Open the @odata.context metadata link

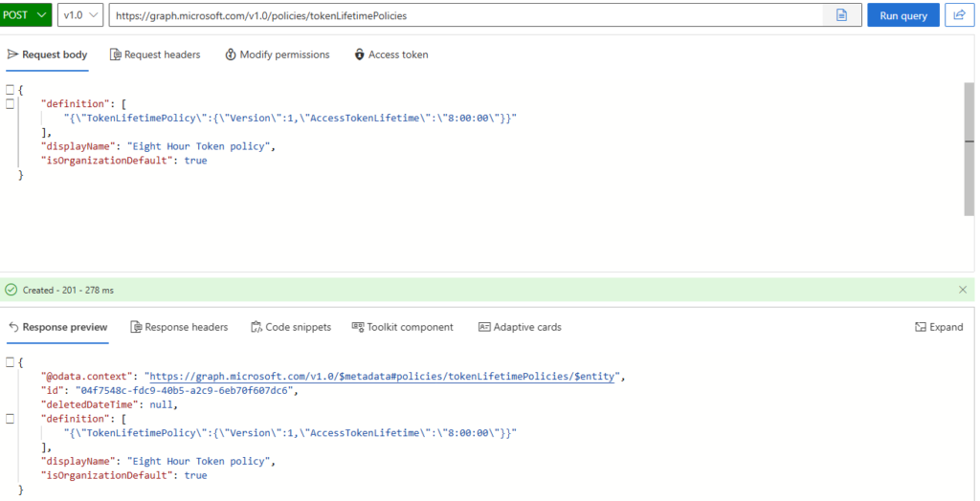tap(384, 376)
